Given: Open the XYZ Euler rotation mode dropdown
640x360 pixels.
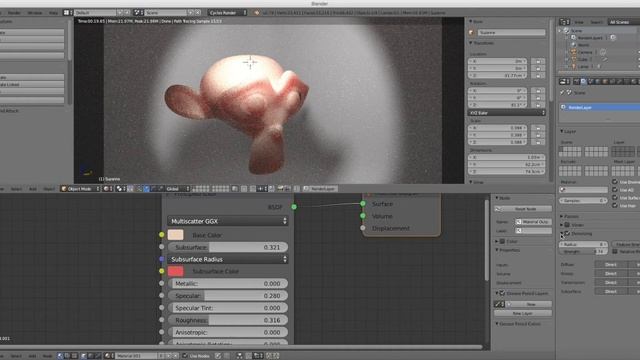Looking at the screenshot, I should pyautogui.click(x=507, y=113).
